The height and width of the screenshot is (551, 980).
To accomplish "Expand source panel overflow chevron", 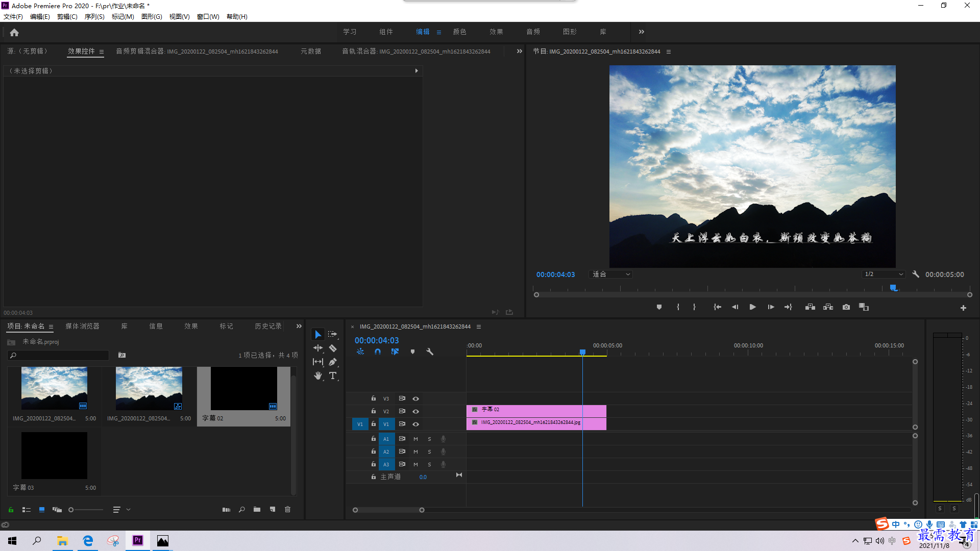I will click(519, 51).
